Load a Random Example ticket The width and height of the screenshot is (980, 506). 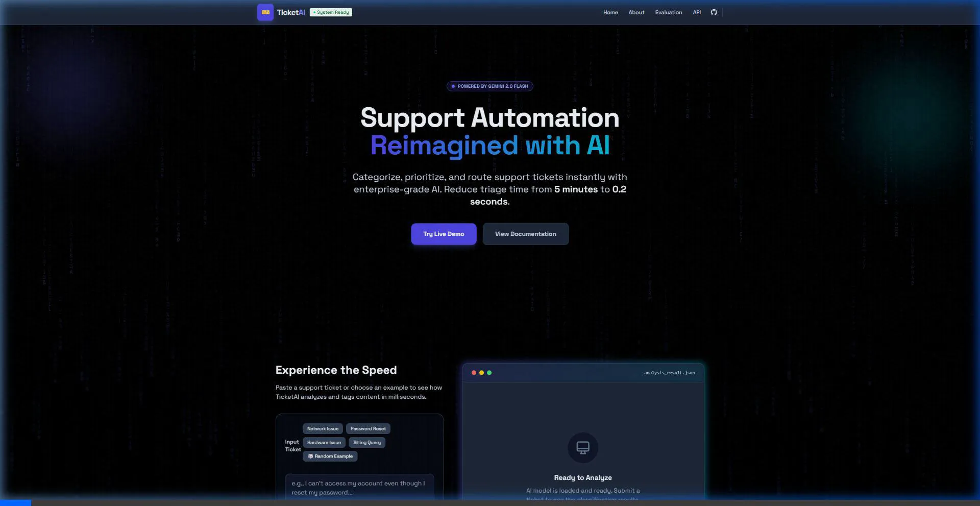pos(330,456)
